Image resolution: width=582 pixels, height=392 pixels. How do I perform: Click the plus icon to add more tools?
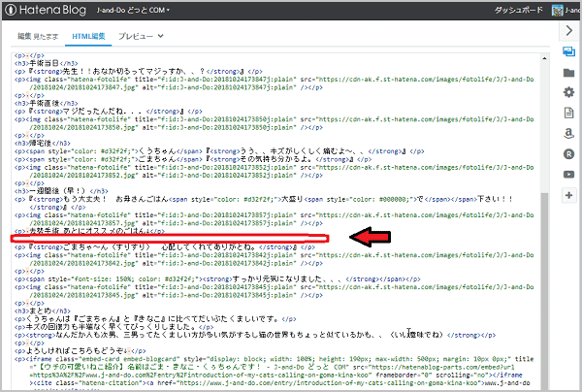click(568, 195)
